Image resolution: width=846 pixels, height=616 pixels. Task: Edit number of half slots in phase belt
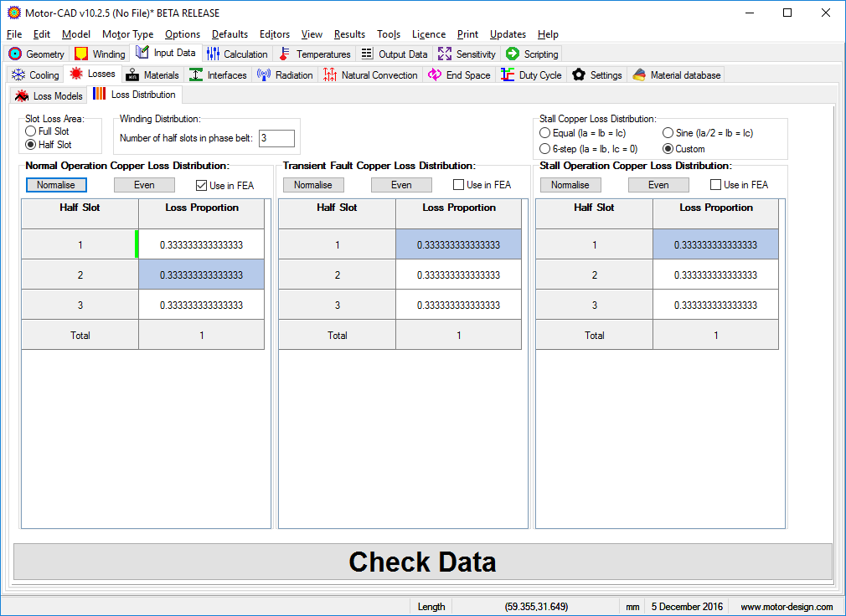[x=276, y=138]
